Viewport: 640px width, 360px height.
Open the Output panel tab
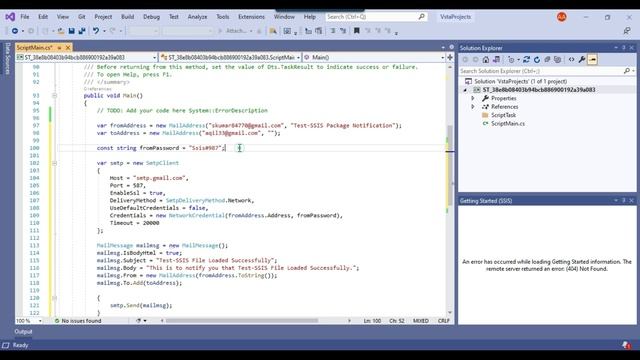pyautogui.click(x=23, y=331)
